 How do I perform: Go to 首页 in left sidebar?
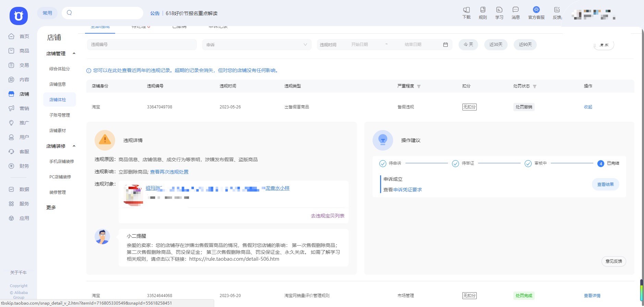[19, 36]
